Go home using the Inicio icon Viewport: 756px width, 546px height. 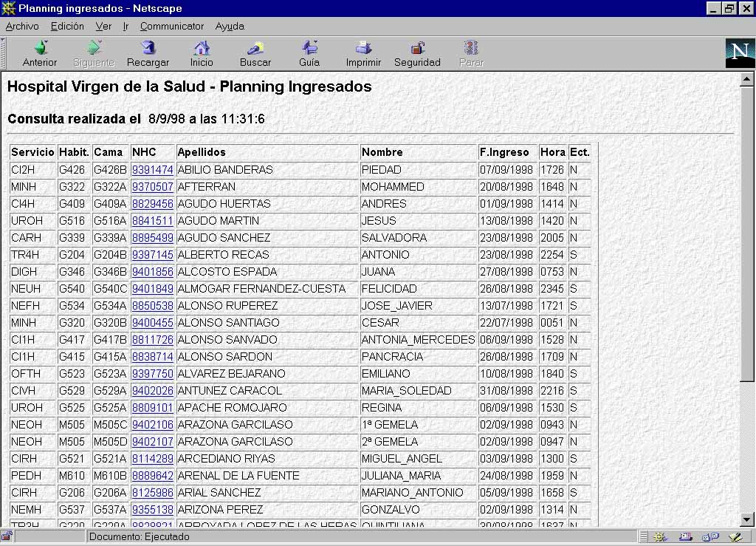202,49
